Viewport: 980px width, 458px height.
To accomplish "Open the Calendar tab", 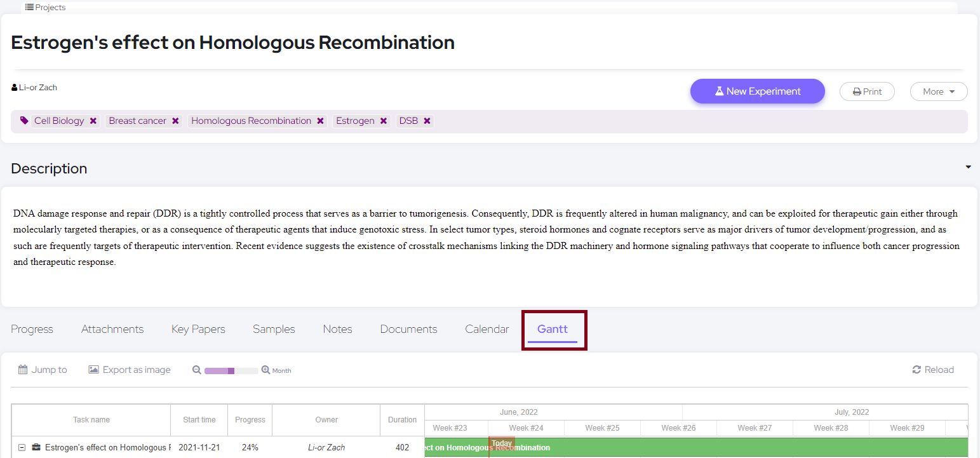I will coord(487,329).
